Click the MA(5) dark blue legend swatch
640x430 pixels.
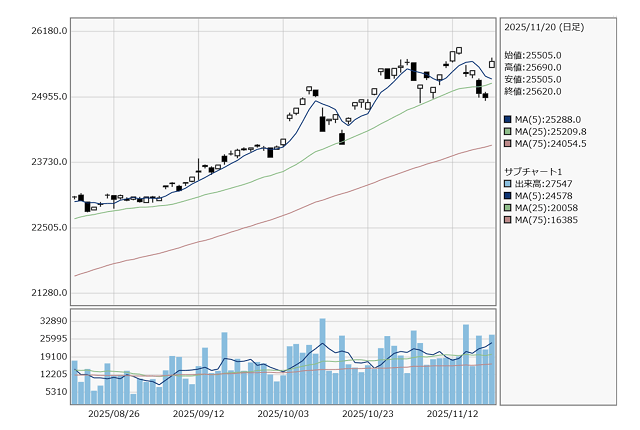click(x=508, y=119)
